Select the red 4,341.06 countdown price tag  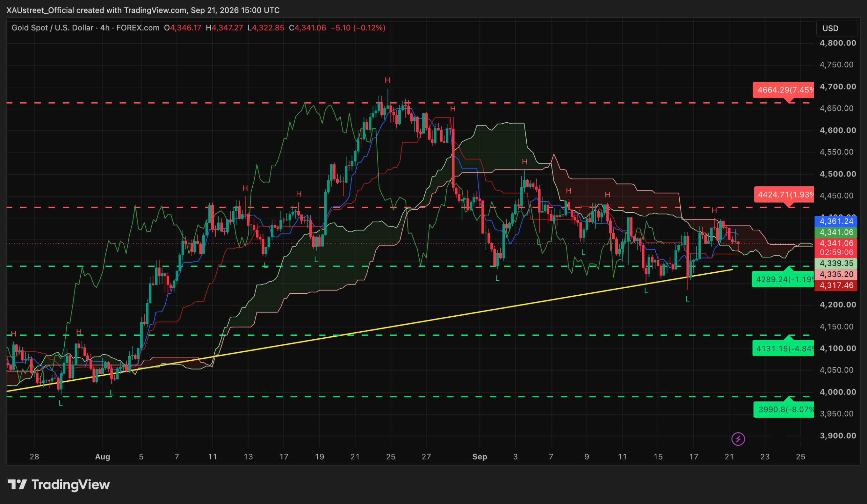coord(837,248)
